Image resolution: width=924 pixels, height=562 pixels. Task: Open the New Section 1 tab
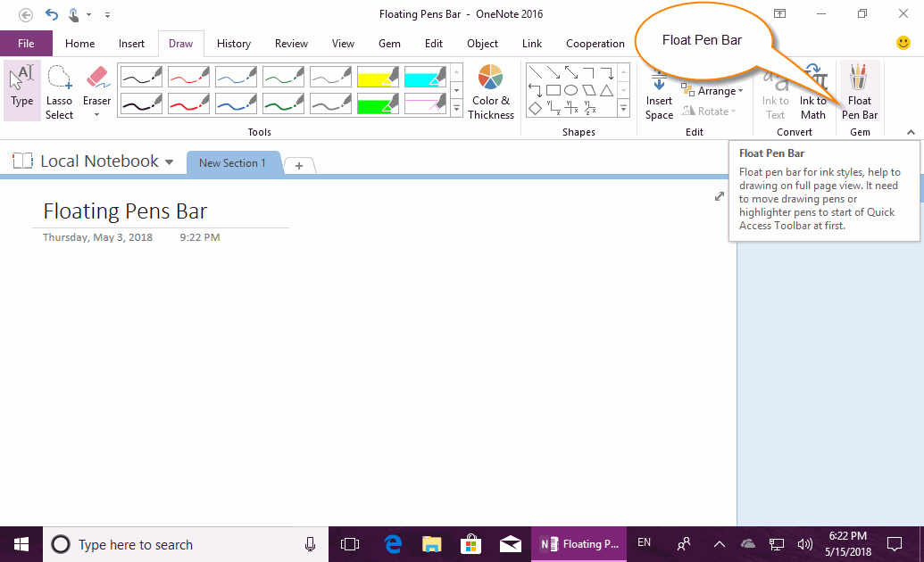(x=233, y=163)
